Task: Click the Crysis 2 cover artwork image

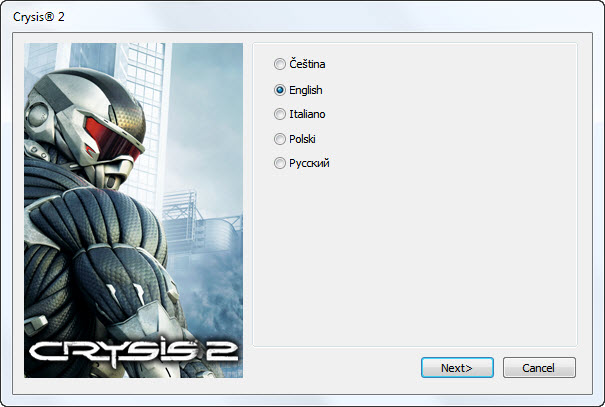Action: point(134,210)
